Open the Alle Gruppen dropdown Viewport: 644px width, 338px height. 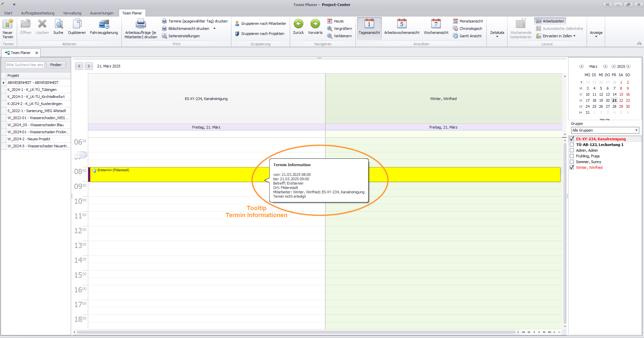(605, 130)
